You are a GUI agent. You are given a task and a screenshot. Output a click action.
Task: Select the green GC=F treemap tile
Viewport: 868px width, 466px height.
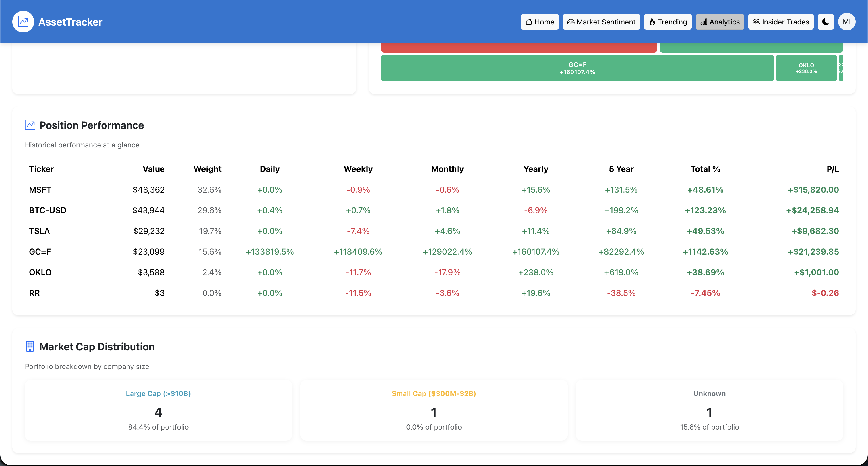click(x=577, y=68)
